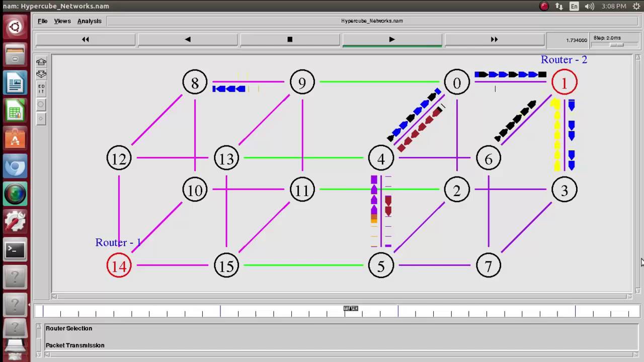Select node 13 in the topology
This screenshot has width=644, height=362.
226,158
